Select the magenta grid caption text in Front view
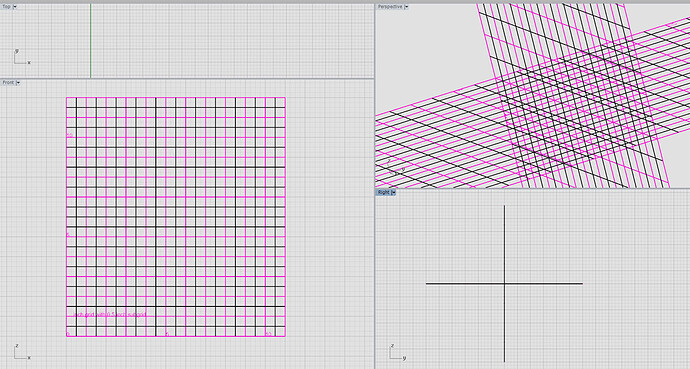The height and width of the screenshot is (369, 690). (x=109, y=314)
